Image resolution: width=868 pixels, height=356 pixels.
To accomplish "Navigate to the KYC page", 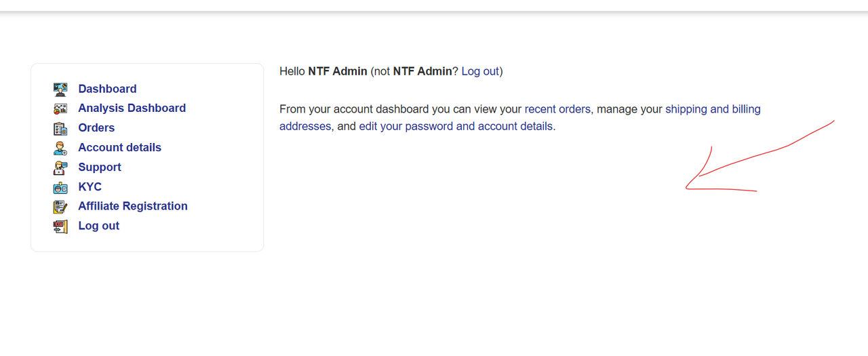I will coord(90,186).
